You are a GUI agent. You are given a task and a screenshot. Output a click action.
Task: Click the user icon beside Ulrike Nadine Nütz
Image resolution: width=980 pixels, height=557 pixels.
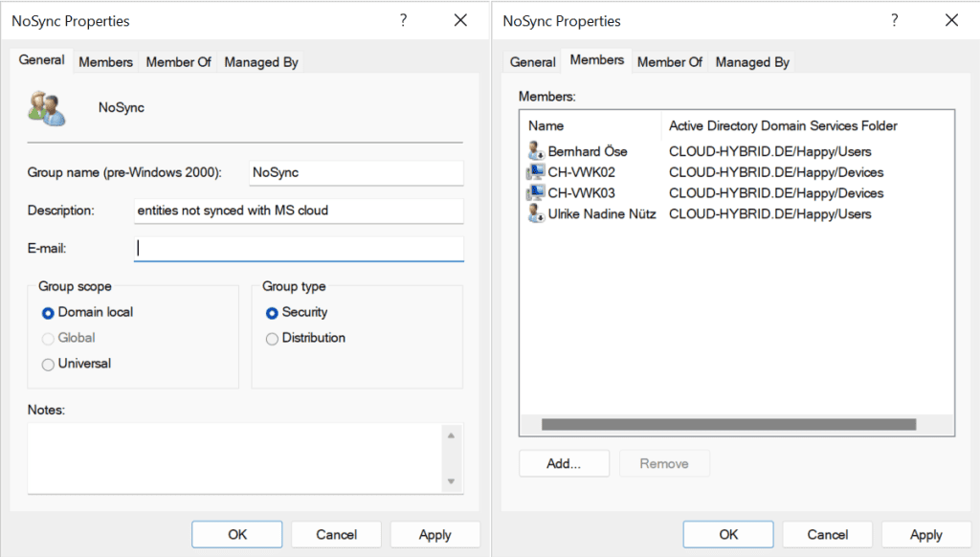click(536, 213)
